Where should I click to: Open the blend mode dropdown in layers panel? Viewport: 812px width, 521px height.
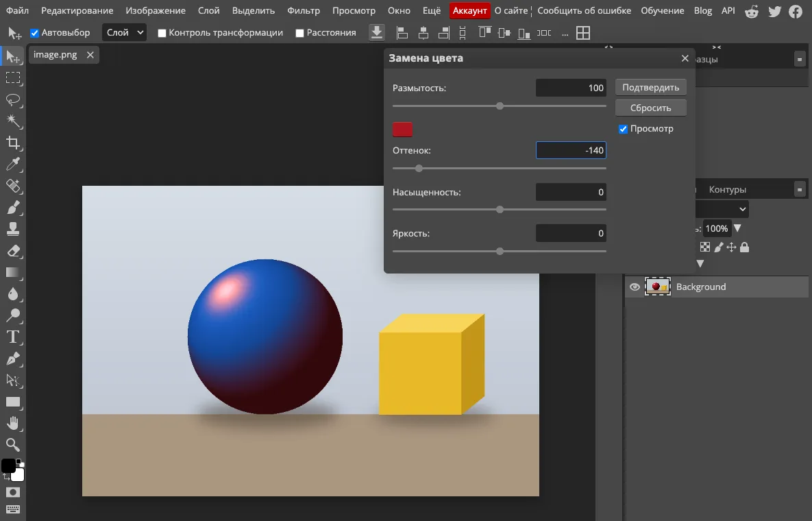(x=722, y=209)
